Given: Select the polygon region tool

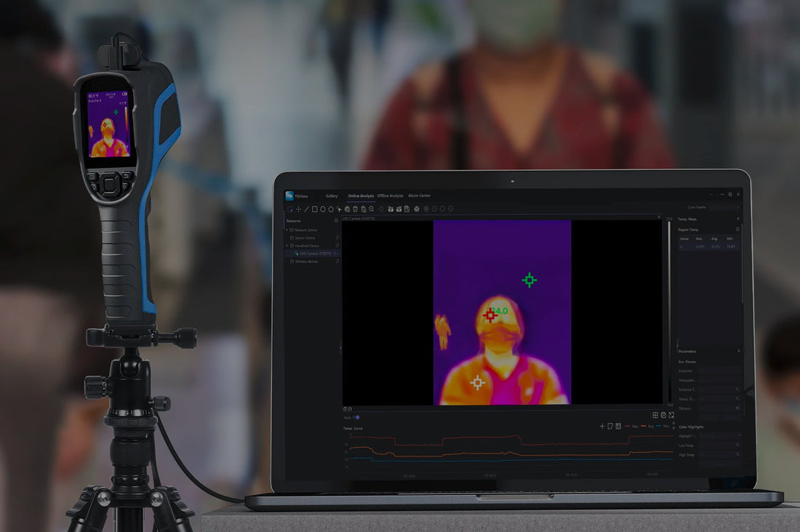Looking at the screenshot, I should [331, 209].
